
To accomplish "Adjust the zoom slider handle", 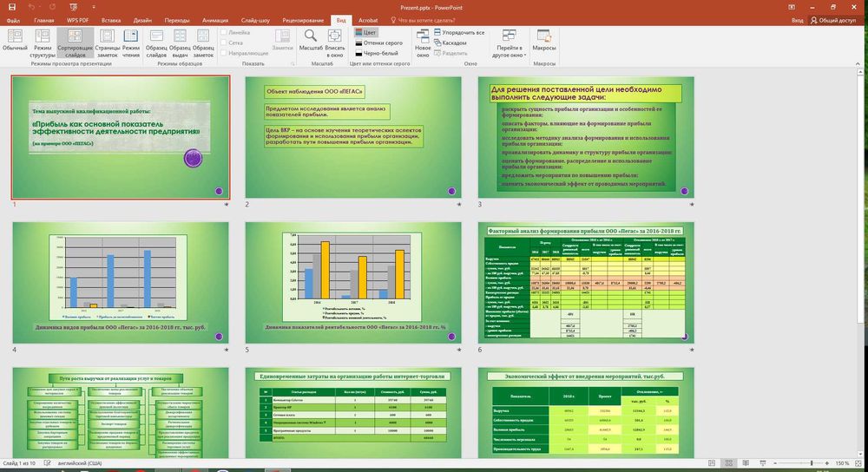I will tap(812, 463).
